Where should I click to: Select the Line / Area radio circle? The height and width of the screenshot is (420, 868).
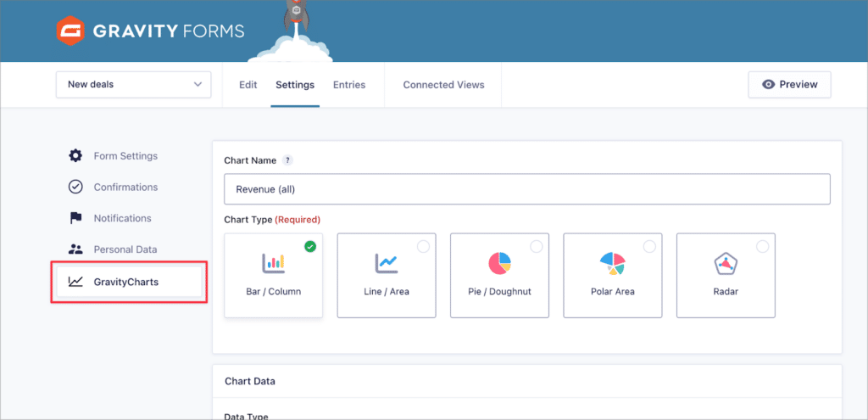424,247
